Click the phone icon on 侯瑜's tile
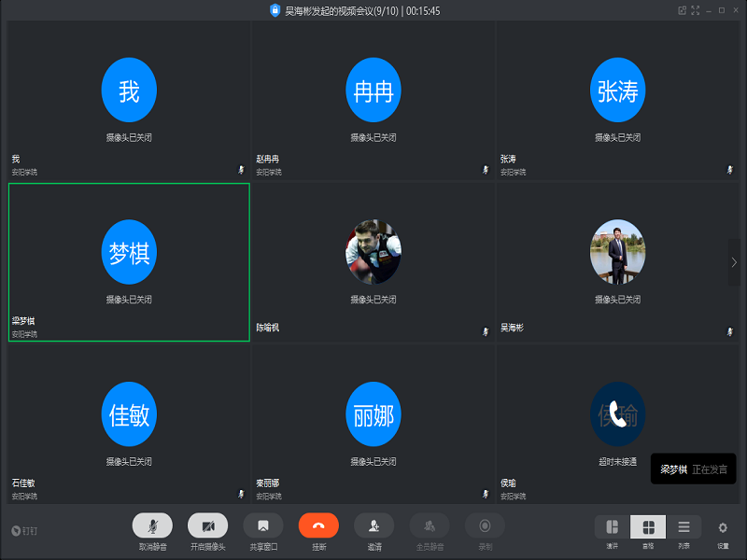Image resolution: width=747 pixels, height=560 pixels. pos(617,414)
